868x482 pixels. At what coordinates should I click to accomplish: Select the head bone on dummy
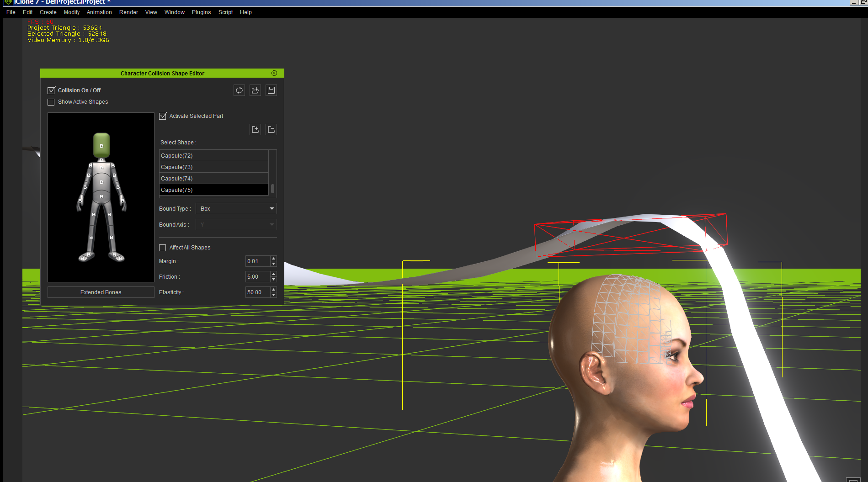[101, 146]
